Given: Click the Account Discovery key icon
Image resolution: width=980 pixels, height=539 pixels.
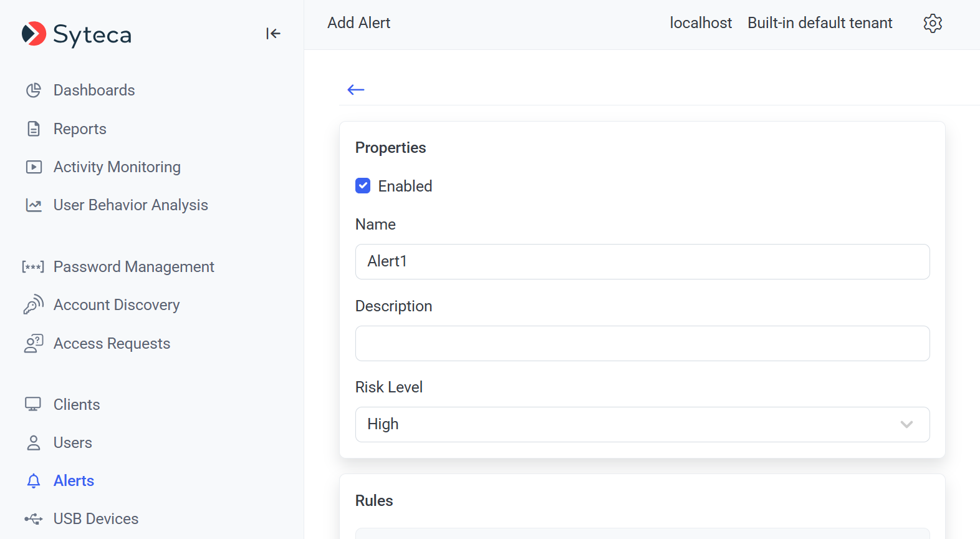Looking at the screenshot, I should [34, 305].
